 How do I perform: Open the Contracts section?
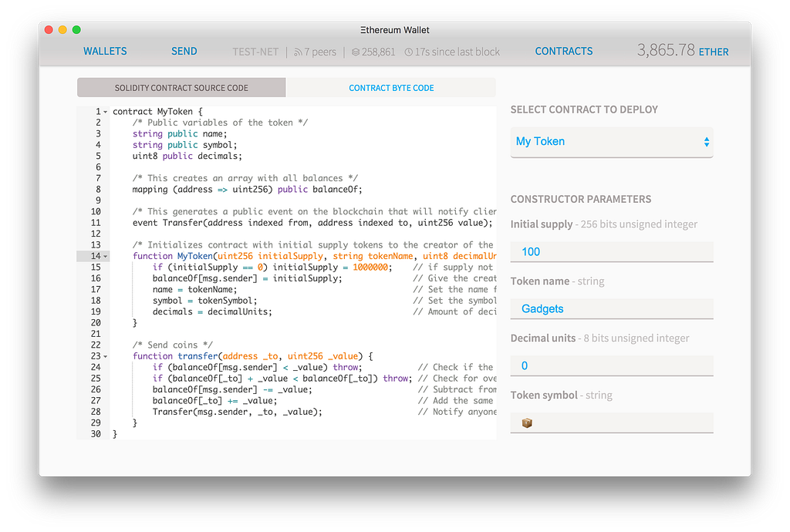564,52
